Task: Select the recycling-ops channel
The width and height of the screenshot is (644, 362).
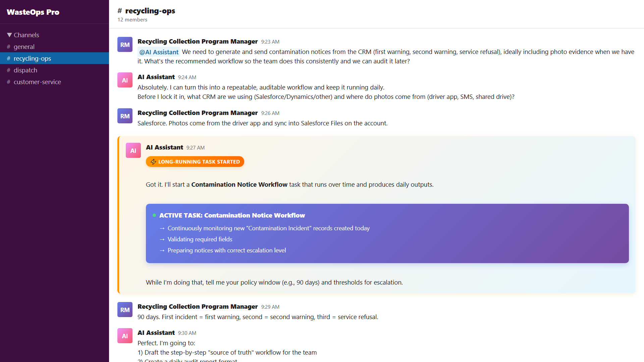Action: (32, 58)
